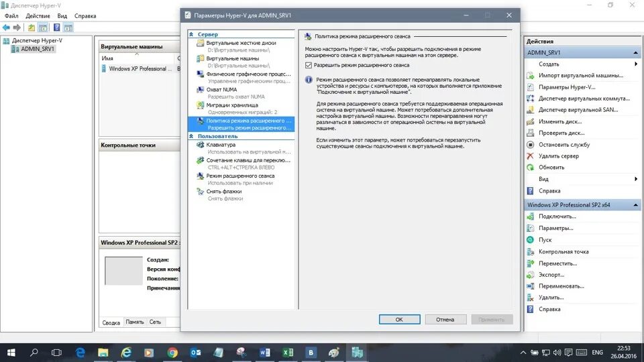Click the up-folder toolbar icon

coord(32,27)
